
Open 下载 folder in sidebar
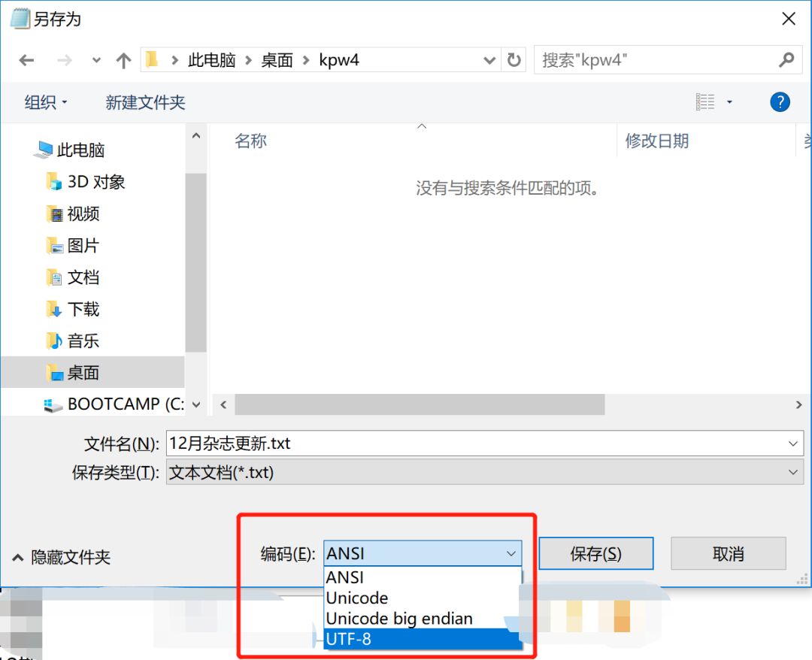pos(72,309)
